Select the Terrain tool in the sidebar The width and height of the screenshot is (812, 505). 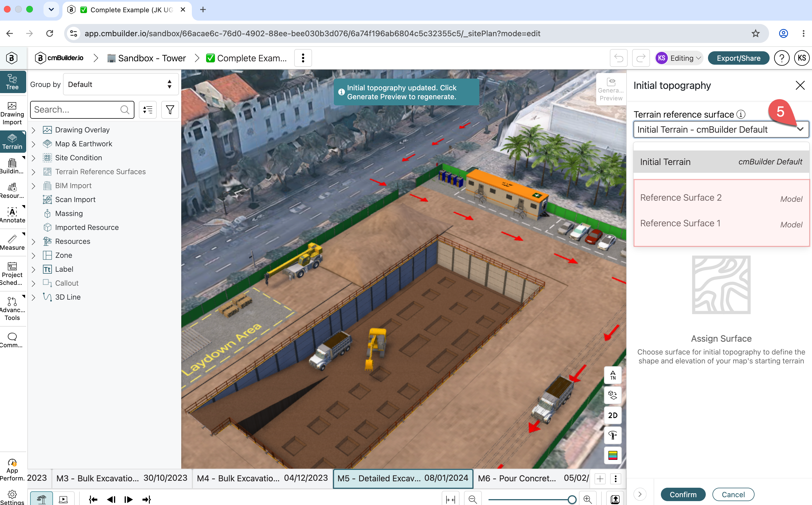13,142
